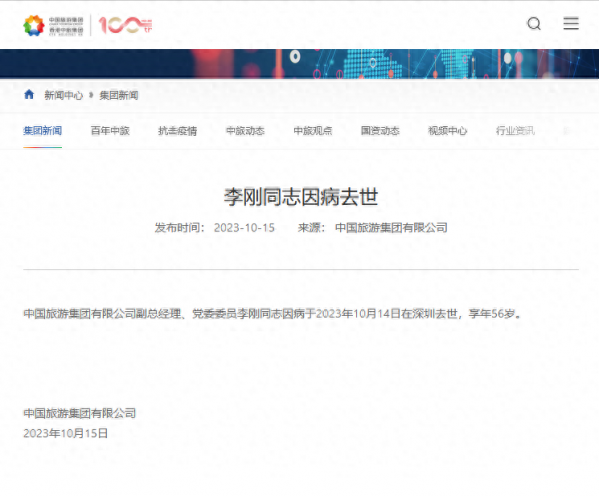Viewport: 600px width, 496px height.
Task: Click the source 中国旅游集团有限公司
Action: tap(391, 228)
